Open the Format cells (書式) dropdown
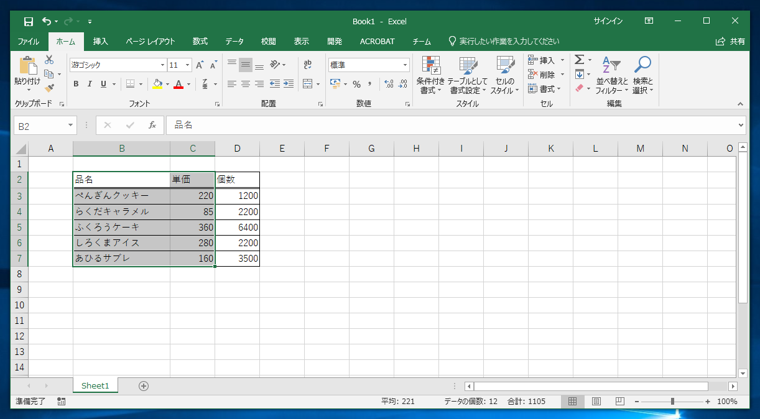Image resolution: width=760 pixels, height=419 pixels. 559,89
